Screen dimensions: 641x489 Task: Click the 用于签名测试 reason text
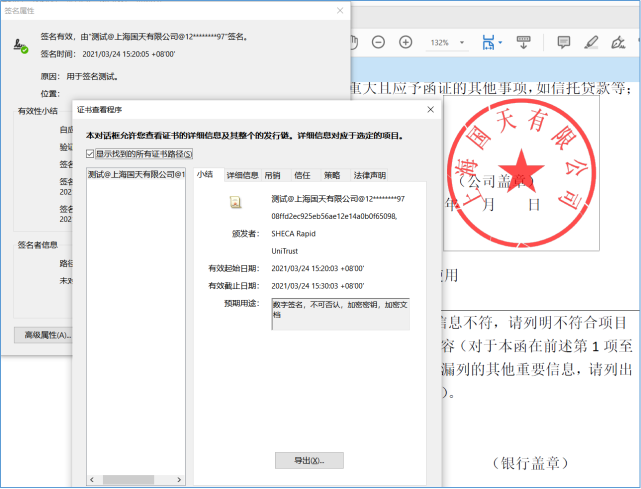(x=92, y=76)
